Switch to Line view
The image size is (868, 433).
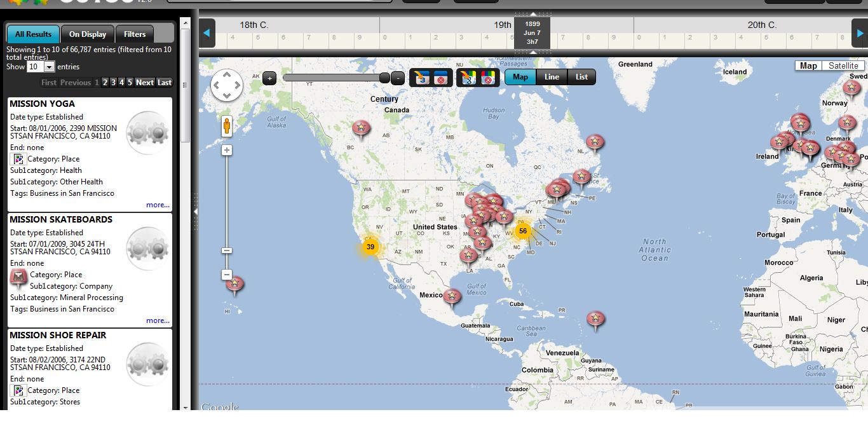click(552, 77)
